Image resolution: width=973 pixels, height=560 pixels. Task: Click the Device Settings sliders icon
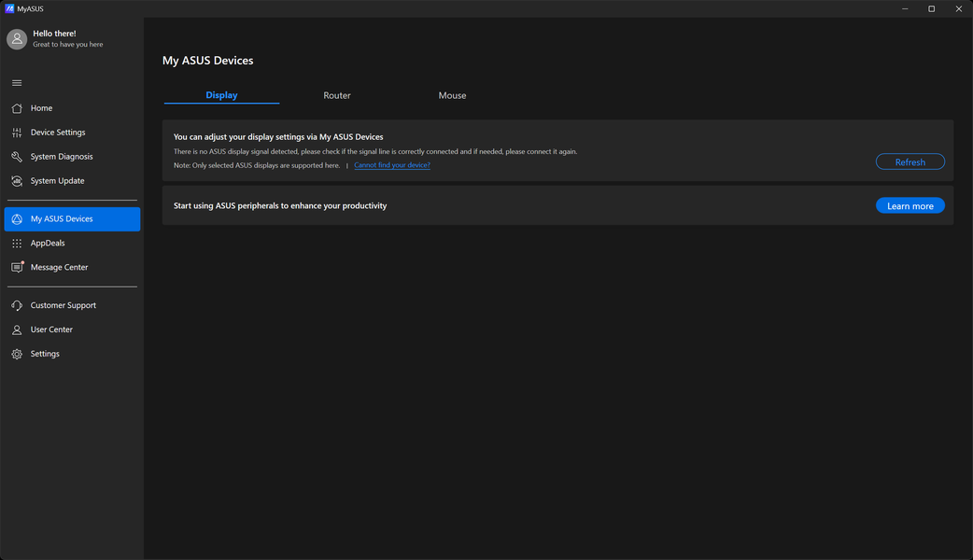click(x=17, y=133)
